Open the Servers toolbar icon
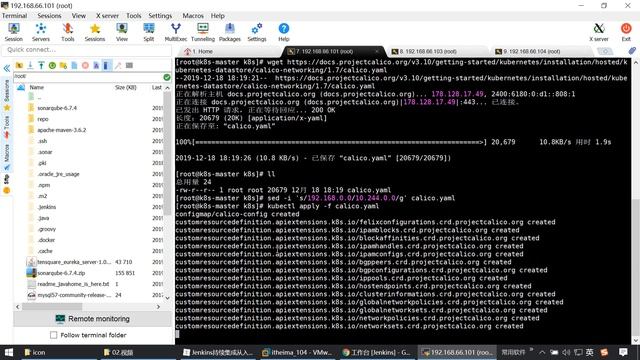The width and height of the screenshot is (640, 360). click(41, 32)
